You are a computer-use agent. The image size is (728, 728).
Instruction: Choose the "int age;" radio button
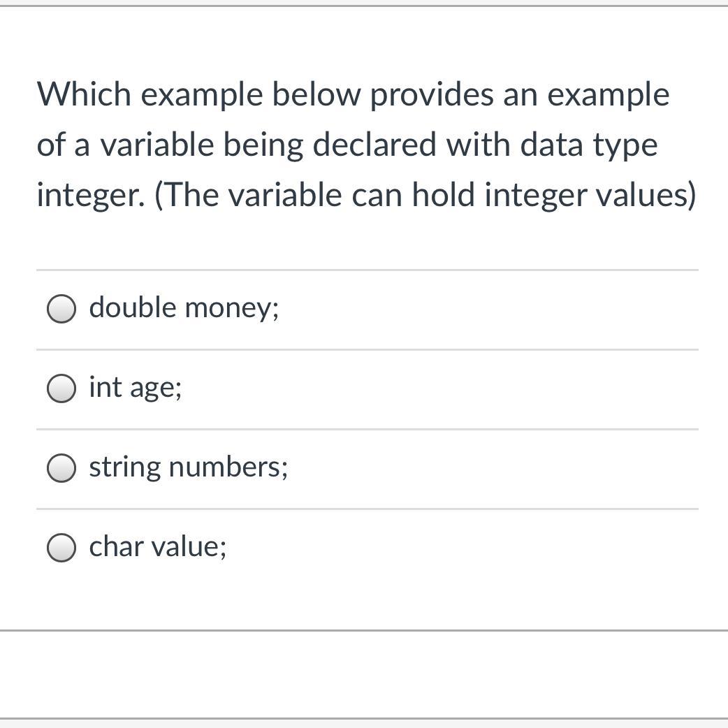61,388
